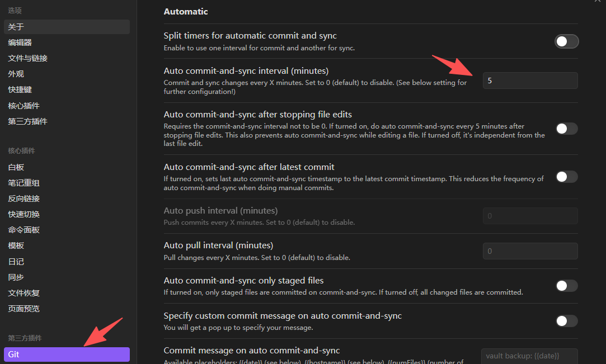The height and width of the screenshot is (364, 606).
Task: Toggle Specify custom commit message option
Action: click(567, 321)
